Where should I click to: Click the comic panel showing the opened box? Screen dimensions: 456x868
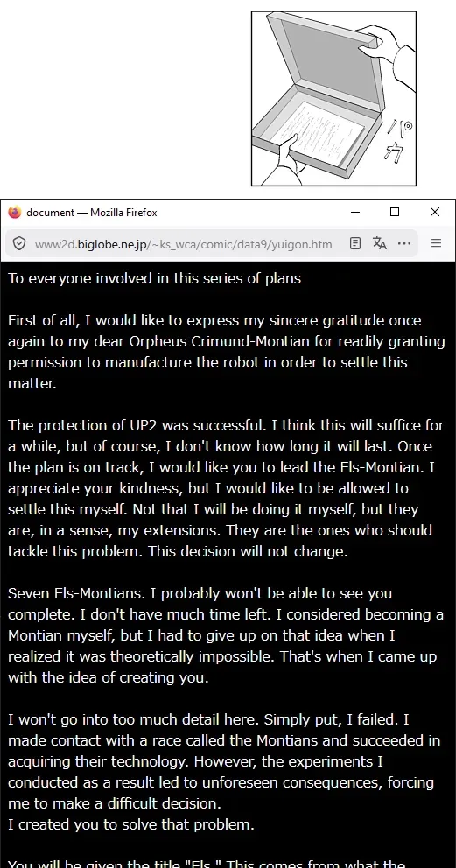click(333, 99)
